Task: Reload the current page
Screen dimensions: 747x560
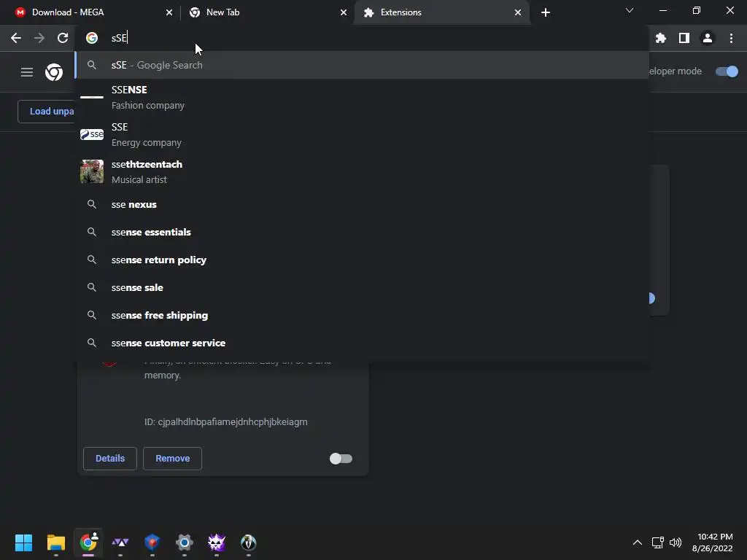Action: click(x=63, y=38)
